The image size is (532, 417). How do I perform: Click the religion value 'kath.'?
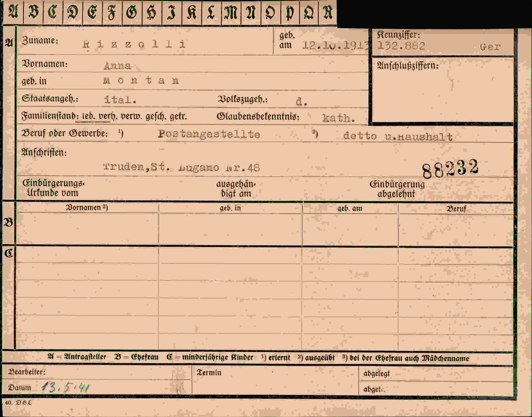pos(339,118)
